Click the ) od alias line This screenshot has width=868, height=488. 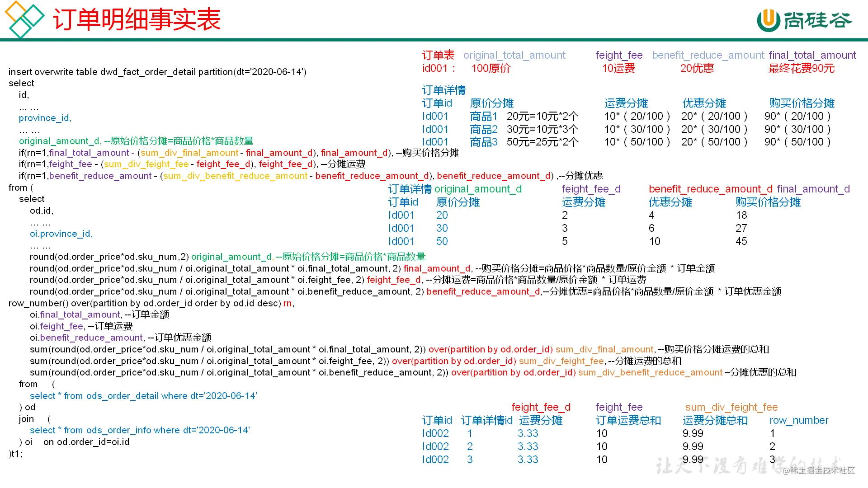[27, 407]
